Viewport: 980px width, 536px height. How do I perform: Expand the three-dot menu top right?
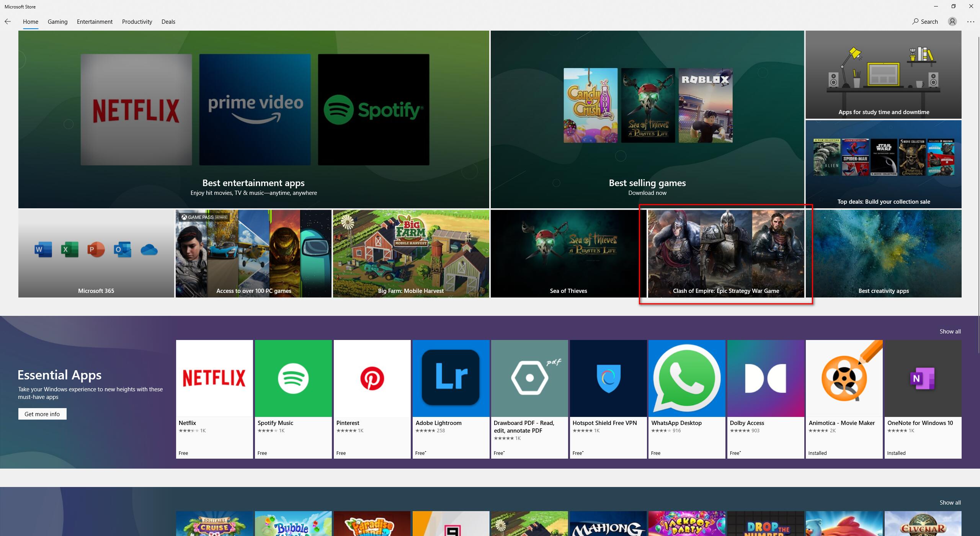(x=971, y=22)
